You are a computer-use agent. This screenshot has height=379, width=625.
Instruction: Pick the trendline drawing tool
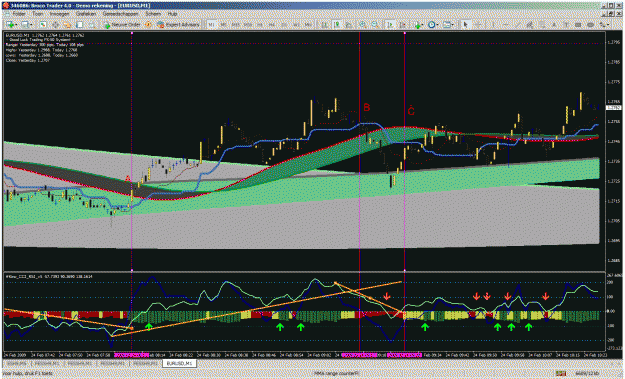pos(517,25)
